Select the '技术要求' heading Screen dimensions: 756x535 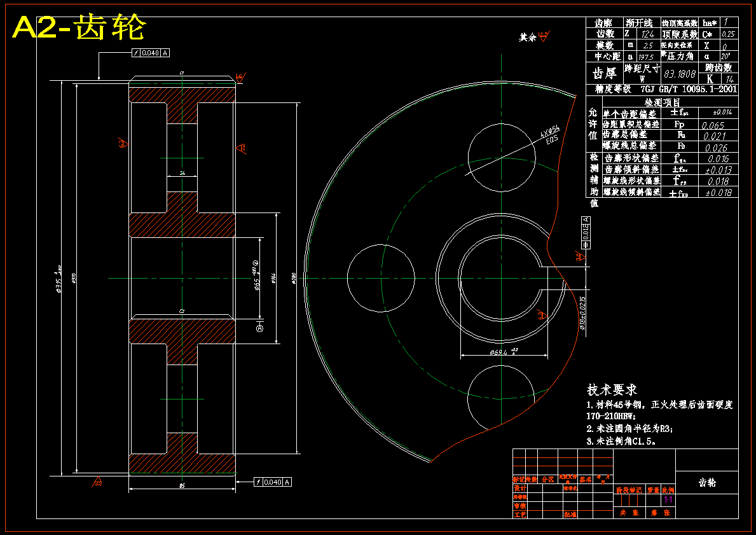tap(612, 390)
